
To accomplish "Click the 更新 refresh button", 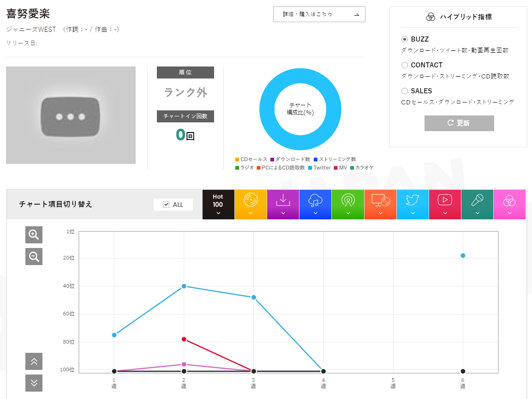I will click(x=459, y=123).
